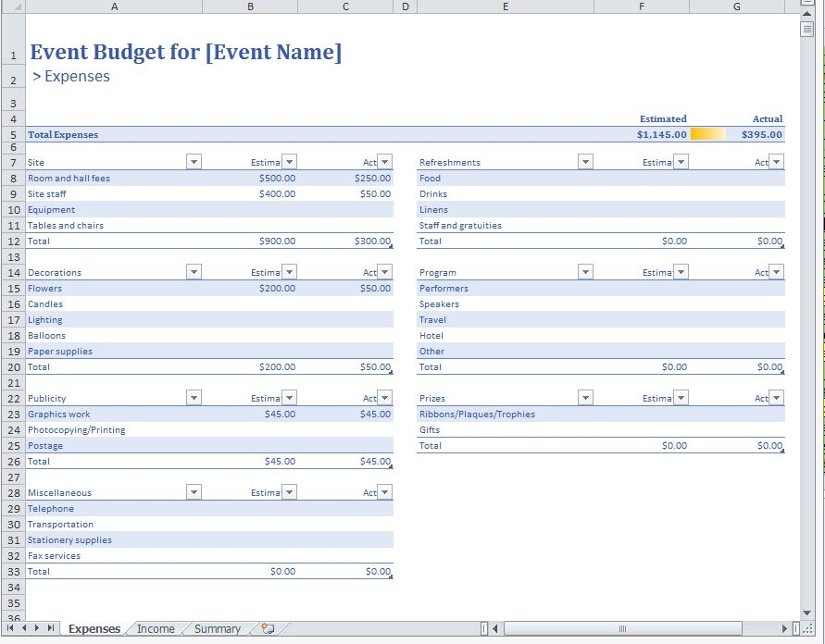825x644 pixels.
Task: Open the Refreshments filter dropdown
Action: (x=585, y=162)
